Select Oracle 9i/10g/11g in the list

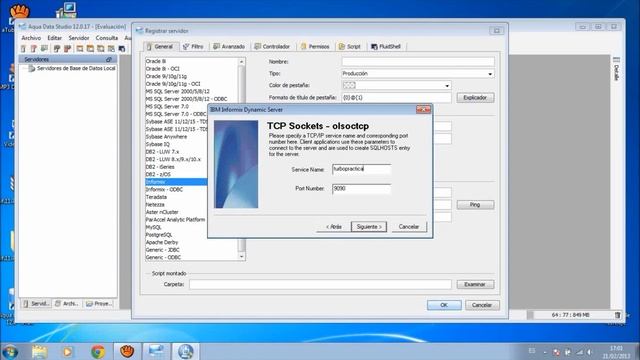[x=166, y=76]
